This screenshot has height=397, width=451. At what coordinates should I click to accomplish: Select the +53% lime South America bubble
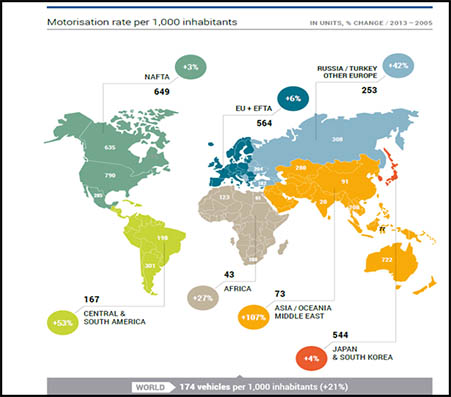63,323
